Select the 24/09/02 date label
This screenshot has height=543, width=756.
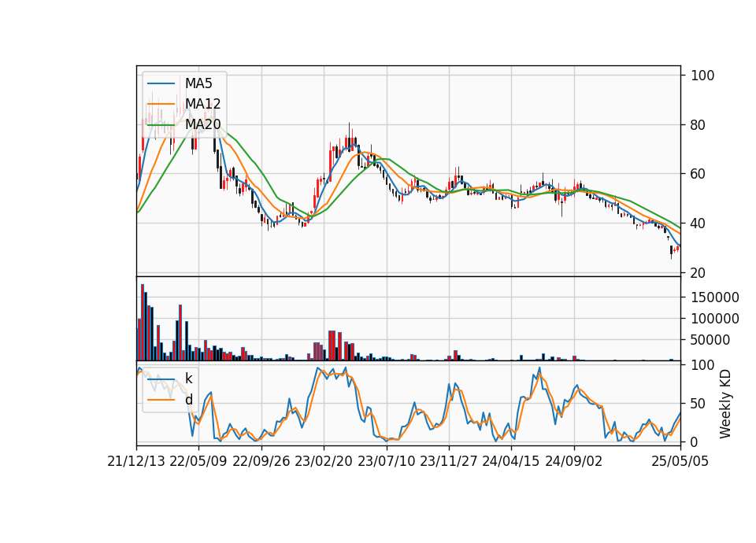coord(574,461)
